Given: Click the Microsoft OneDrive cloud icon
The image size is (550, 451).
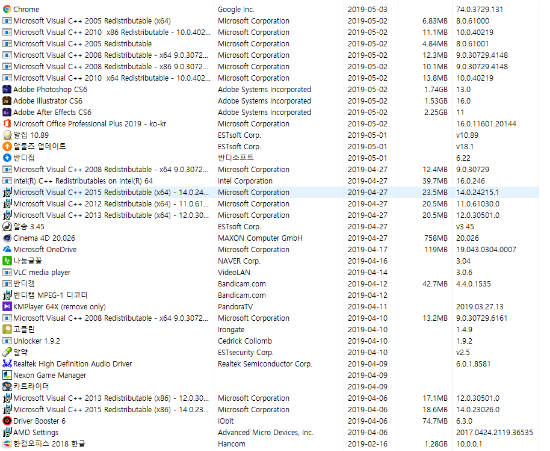Looking at the screenshot, I should click(x=7, y=249).
